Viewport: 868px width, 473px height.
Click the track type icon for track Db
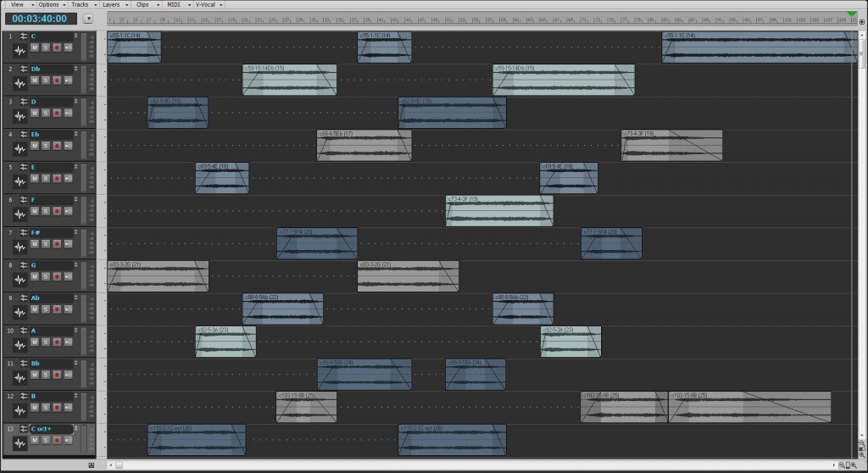point(25,69)
